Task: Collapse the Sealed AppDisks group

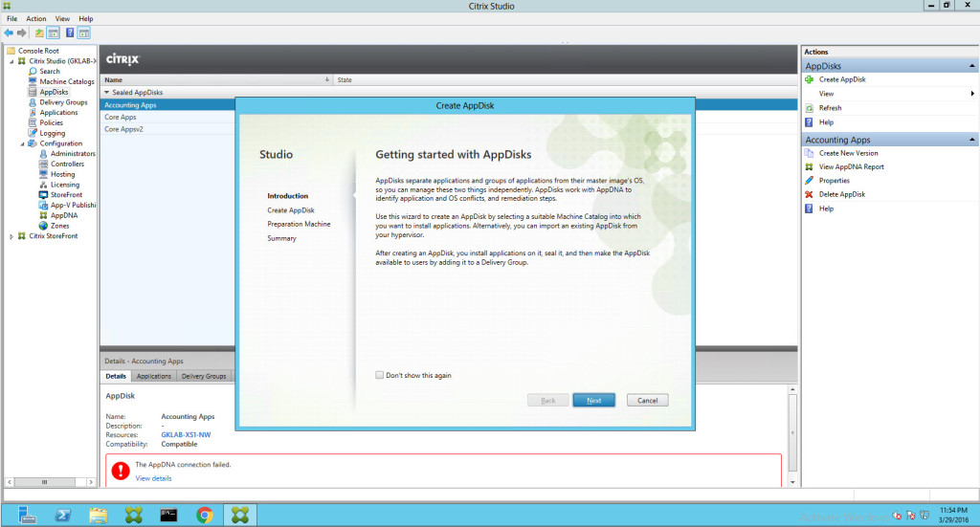Action: click(107, 93)
